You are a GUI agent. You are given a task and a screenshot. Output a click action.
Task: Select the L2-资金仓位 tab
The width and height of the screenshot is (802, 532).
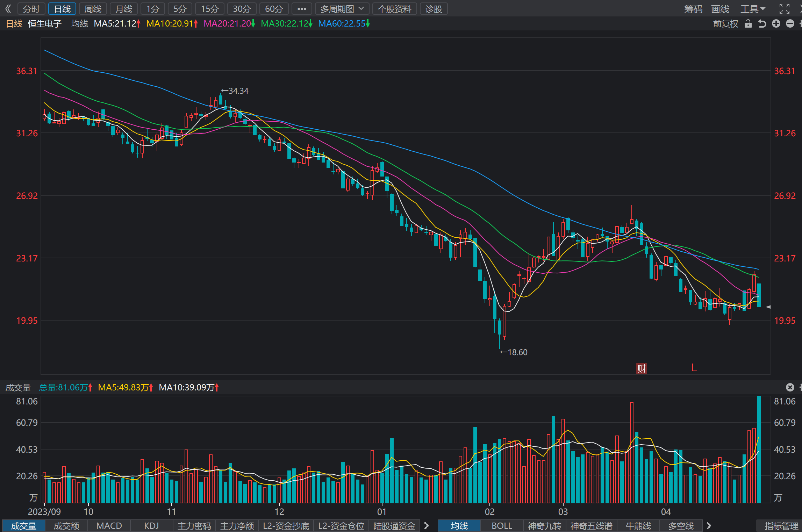[x=341, y=526]
